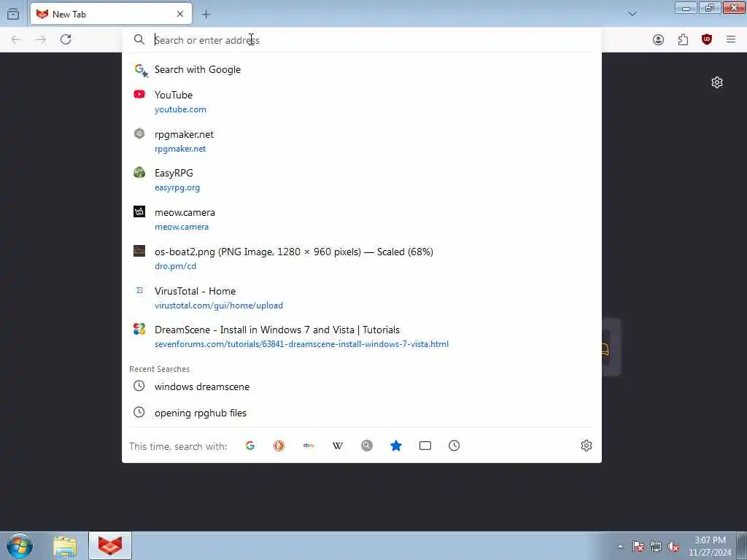The width and height of the screenshot is (747, 560).
Task: Go back with the back arrow
Action: [x=16, y=39]
